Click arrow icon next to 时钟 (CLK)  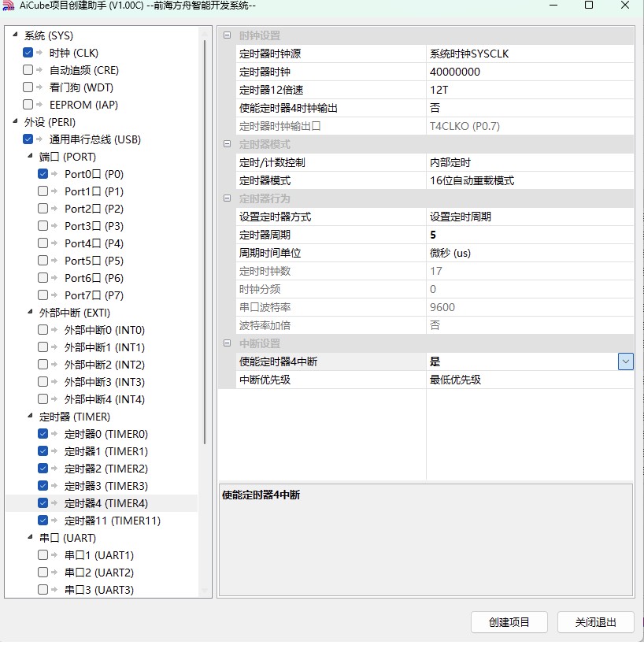[x=39, y=53]
